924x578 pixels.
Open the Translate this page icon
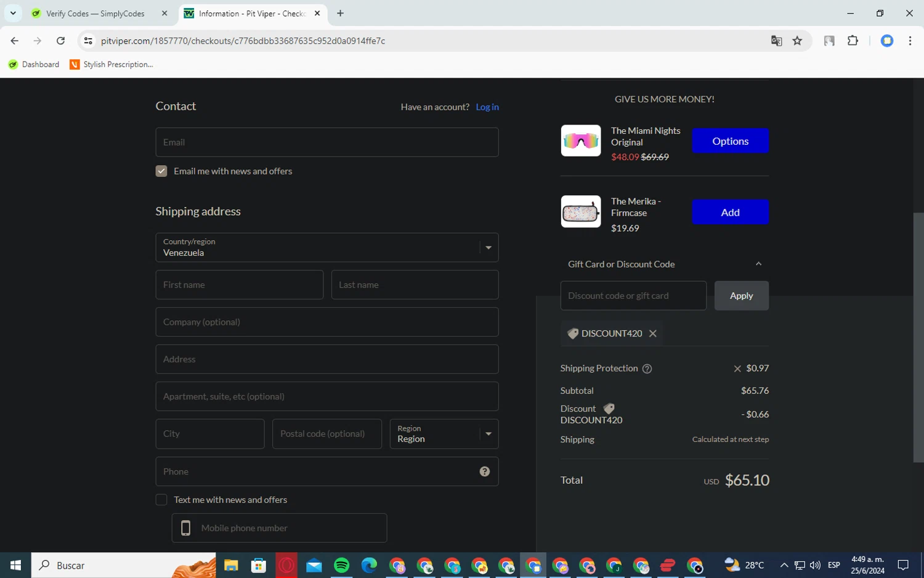click(776, 41)
